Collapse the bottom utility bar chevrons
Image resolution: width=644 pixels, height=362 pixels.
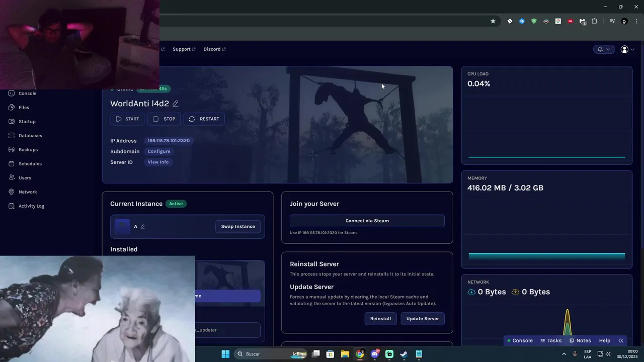pos(621,341)
